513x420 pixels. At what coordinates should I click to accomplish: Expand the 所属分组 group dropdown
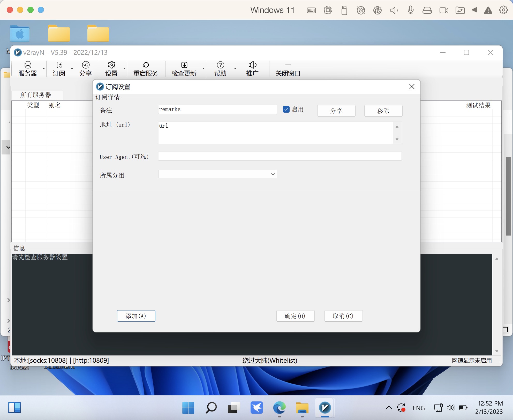[x=273, y=174]
